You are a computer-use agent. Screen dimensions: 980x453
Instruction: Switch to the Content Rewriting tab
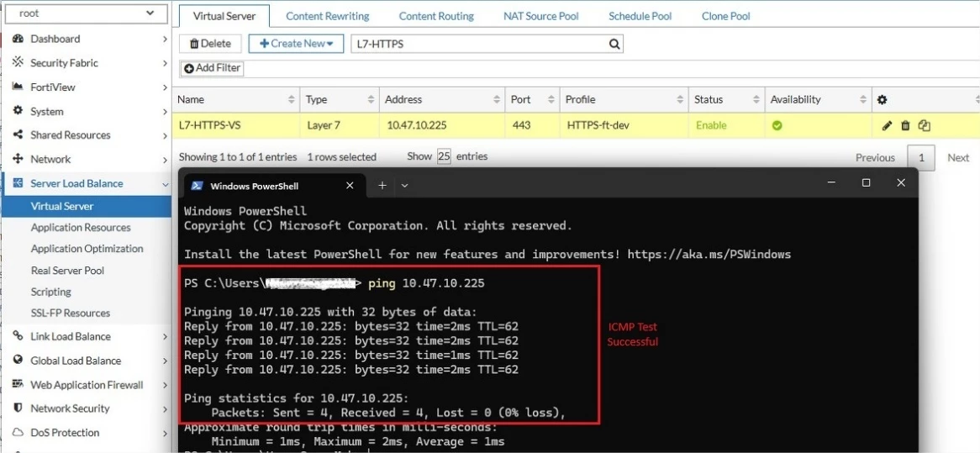pos(328,16)
